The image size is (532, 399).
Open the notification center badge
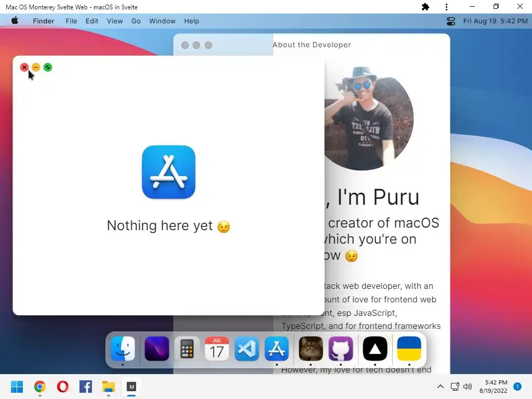pyautogui.click(x=517, y=387)
